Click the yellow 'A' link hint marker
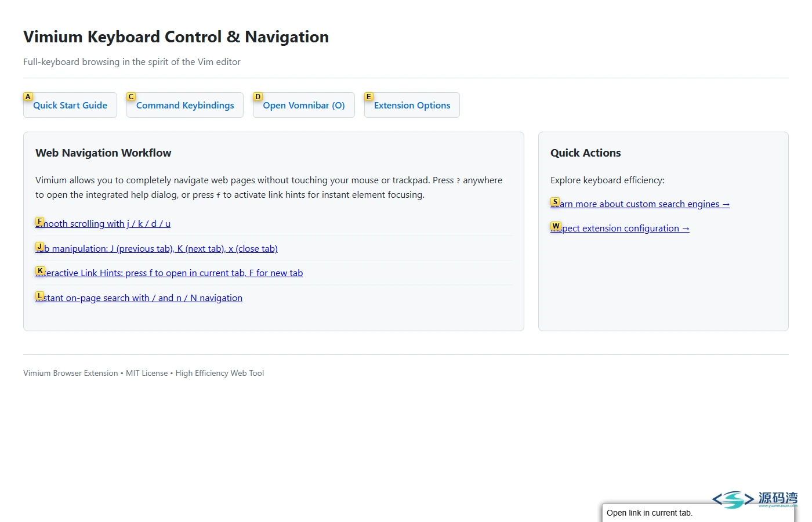 pos(28,97)
